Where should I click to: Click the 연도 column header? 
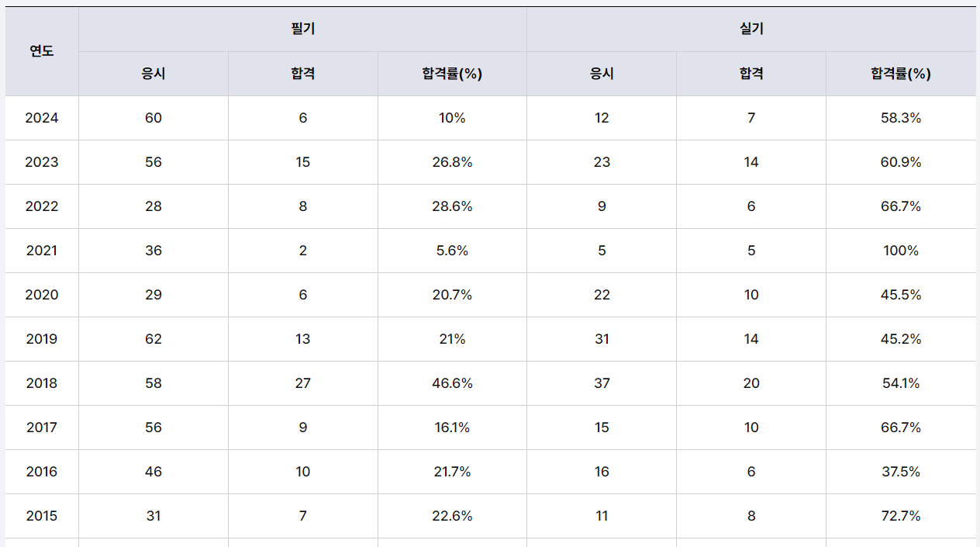pyautogui.click(x=42, y=52)
